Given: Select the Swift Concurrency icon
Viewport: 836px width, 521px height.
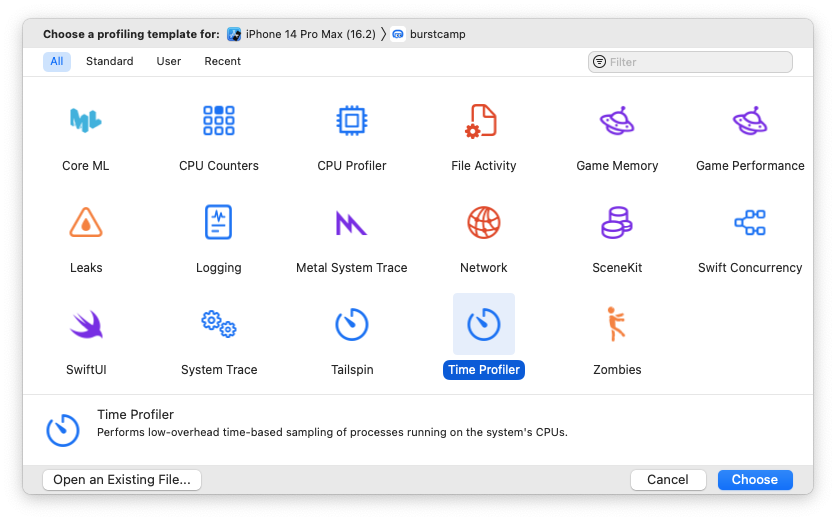Looking at the screenshot, I should tap(750, 222).
